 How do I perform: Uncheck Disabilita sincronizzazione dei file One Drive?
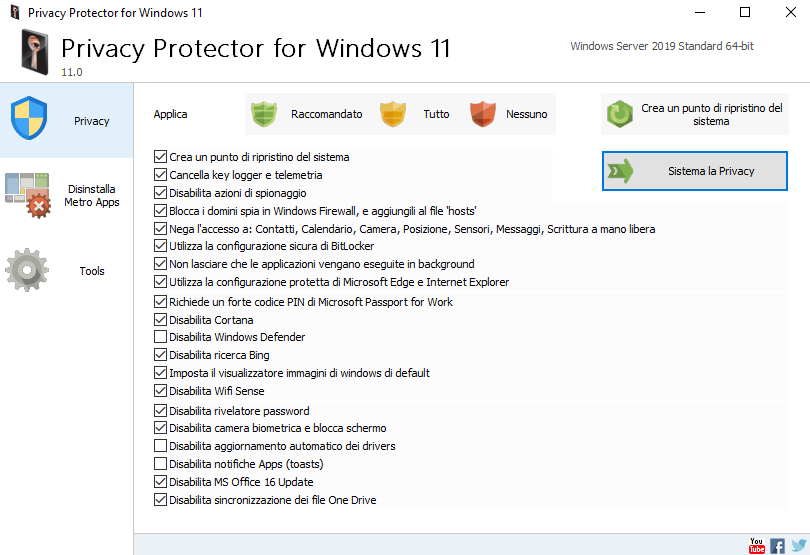click(x=160, y=500)
